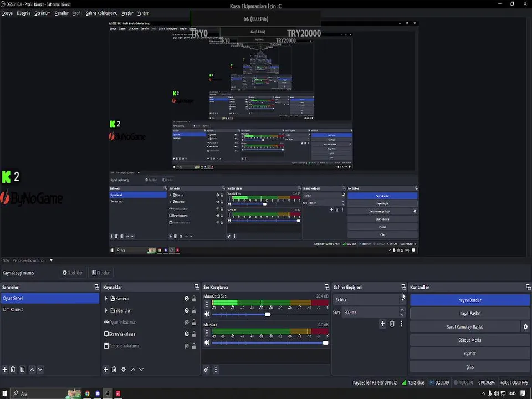Open Chrome from the taskbar
The width and height of the screenshot is (532, 399).
click(x=87, y=393)
